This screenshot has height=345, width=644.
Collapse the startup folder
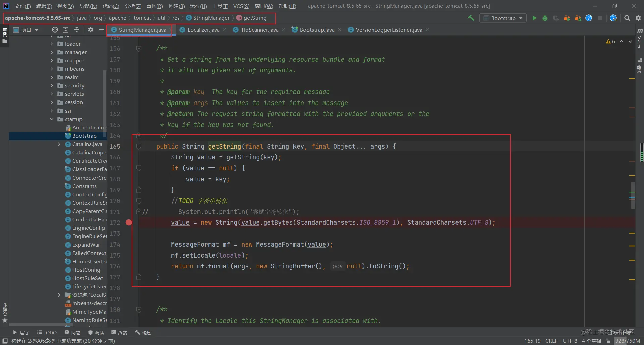(52, 119)
